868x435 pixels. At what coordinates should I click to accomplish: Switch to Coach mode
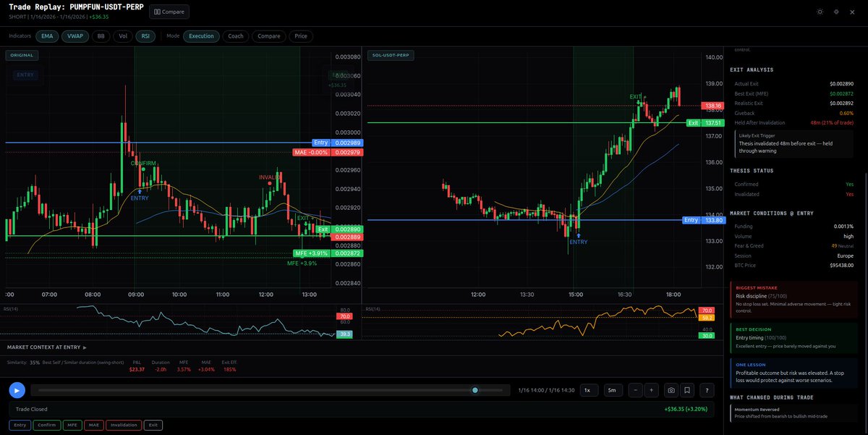(x=236, y=36)
